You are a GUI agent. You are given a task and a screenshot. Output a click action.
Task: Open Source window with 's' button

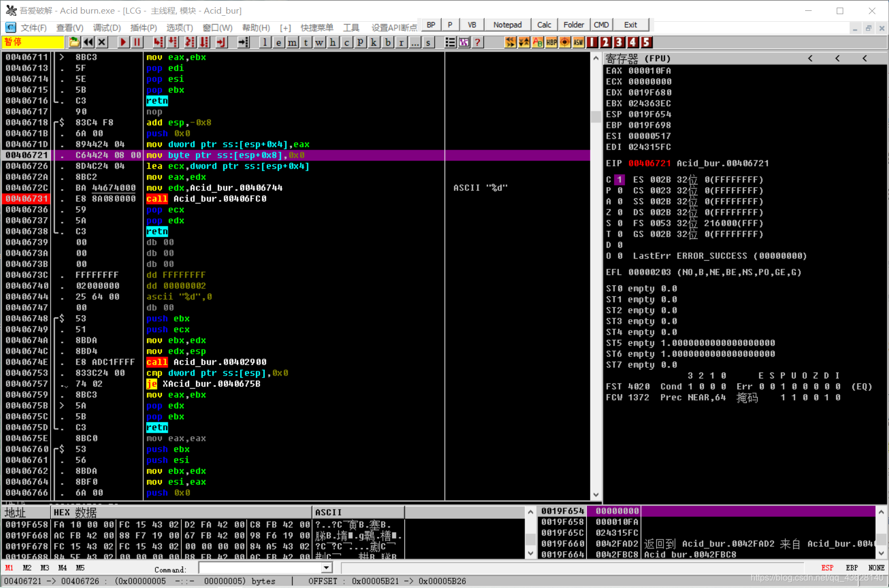(x=428, y=42)
